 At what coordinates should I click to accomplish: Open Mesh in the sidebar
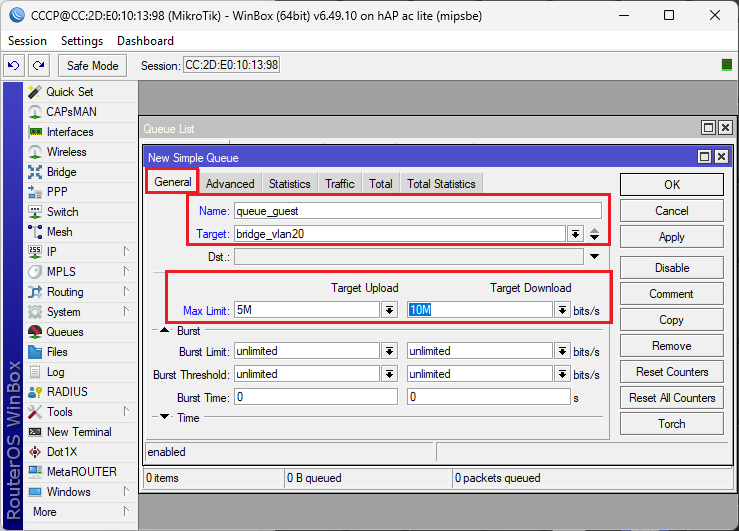point(81,232)
